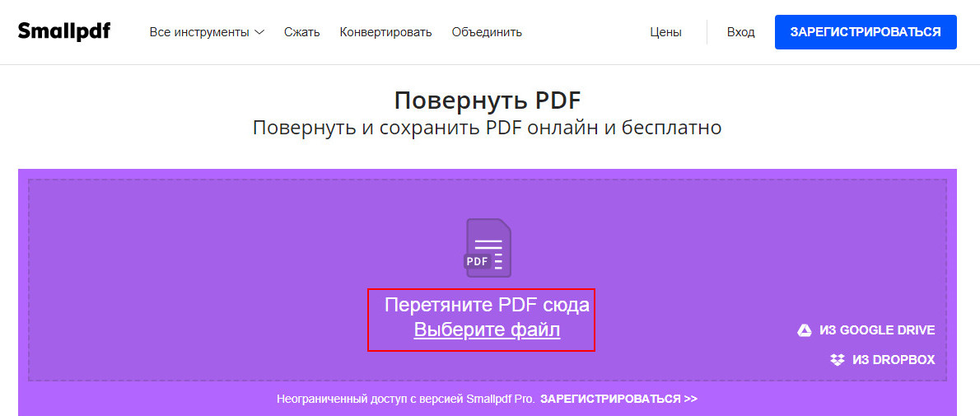The image size is (980, 416).
Task: Open the Конвертировать menu item
Action: tap(385, 32)
